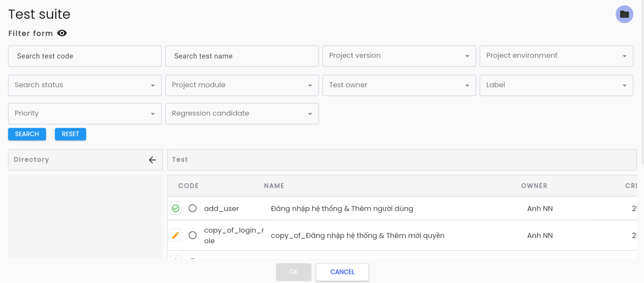Image resolution: width=644 pixels, height=283 pixels.
Task: Click green check icon on add_user row
Action: 176,209
